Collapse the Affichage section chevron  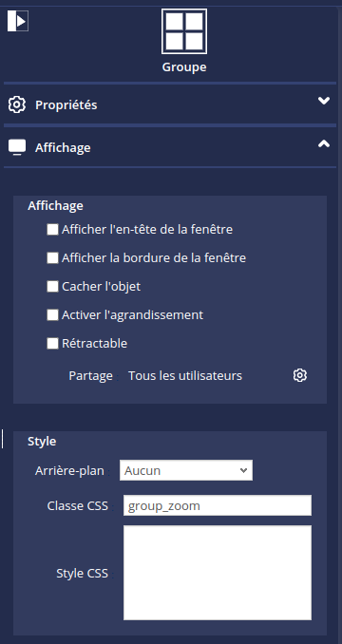324,143
